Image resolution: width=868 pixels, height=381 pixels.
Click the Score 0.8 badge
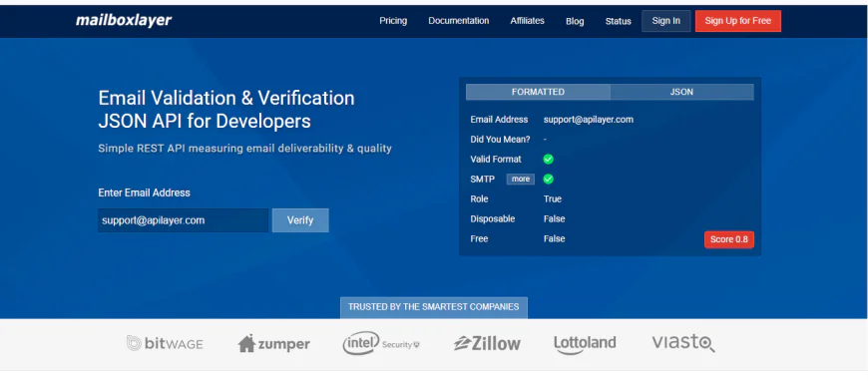[x=728, y=239]
